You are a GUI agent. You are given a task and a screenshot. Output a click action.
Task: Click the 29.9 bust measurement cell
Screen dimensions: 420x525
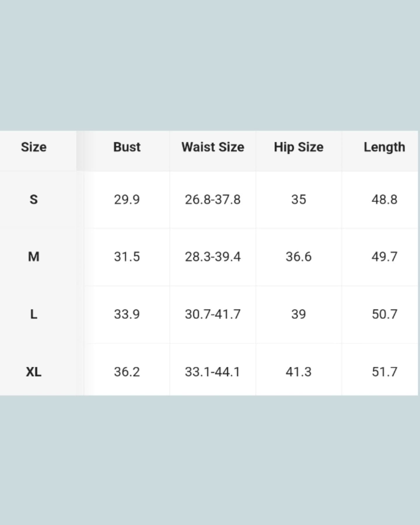tap(127, 200)
